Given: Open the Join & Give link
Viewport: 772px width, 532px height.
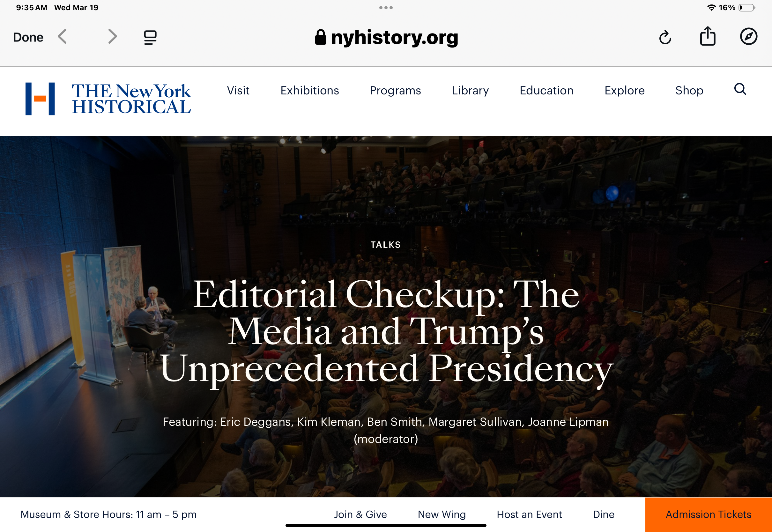Looking at the screenshot, I should click(x=360, y=514).
